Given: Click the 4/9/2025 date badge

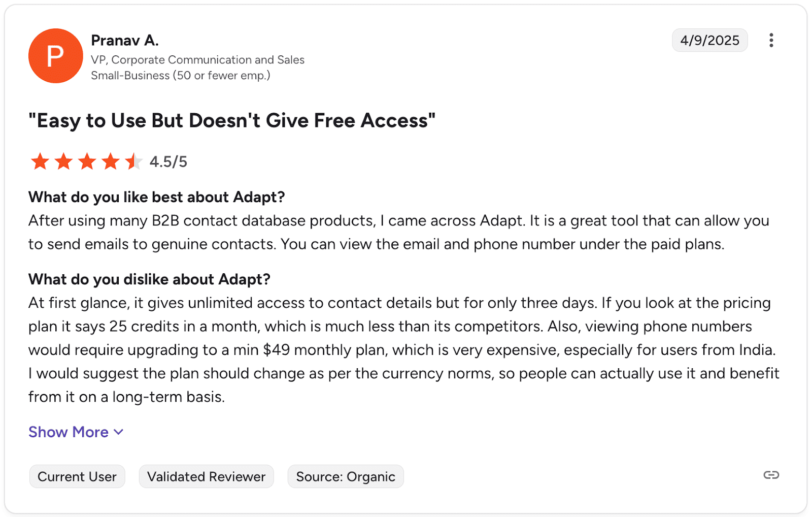Looking at the screenshot, I should point(709,40).
